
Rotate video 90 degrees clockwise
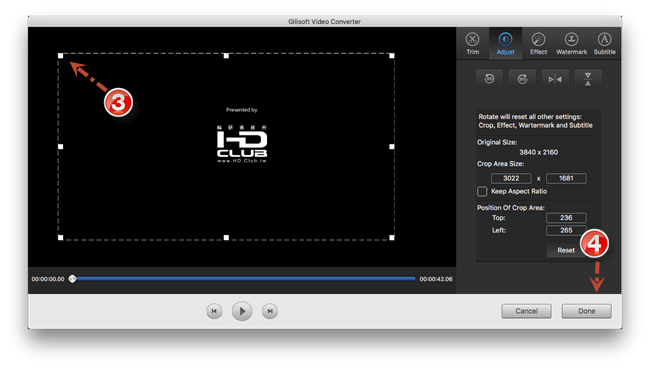(x=522, y=79)
